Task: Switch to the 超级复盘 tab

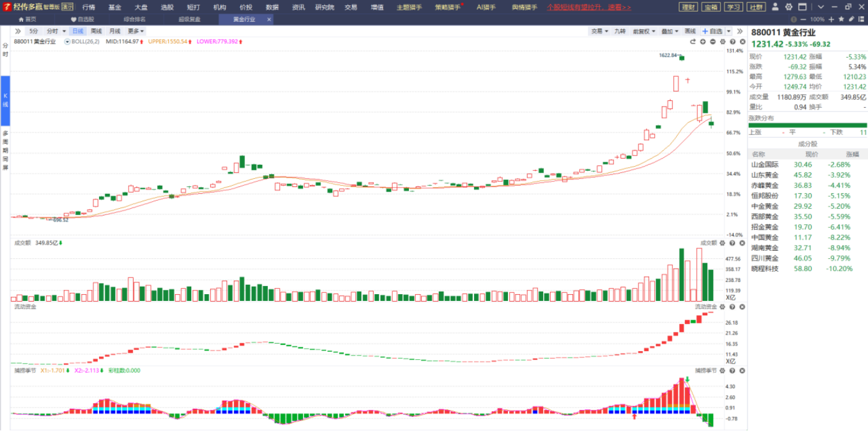Action: tap(189, 19)
